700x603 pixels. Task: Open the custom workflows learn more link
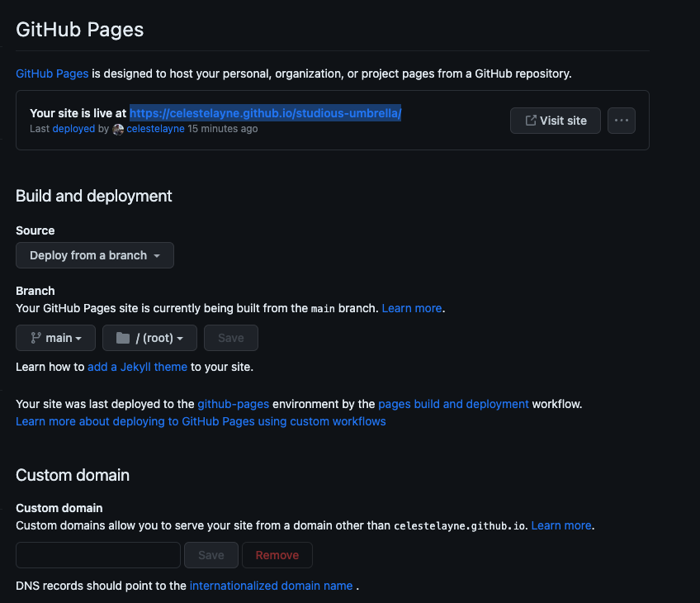click(x=201, y=421)
